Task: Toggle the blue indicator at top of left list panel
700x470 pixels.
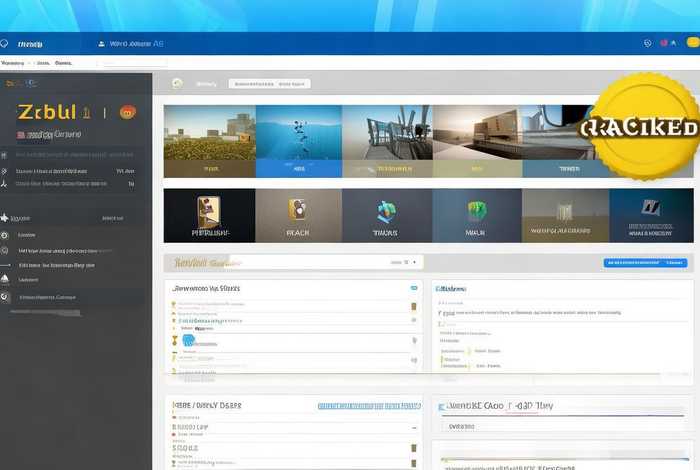Action: coord(413,288)
